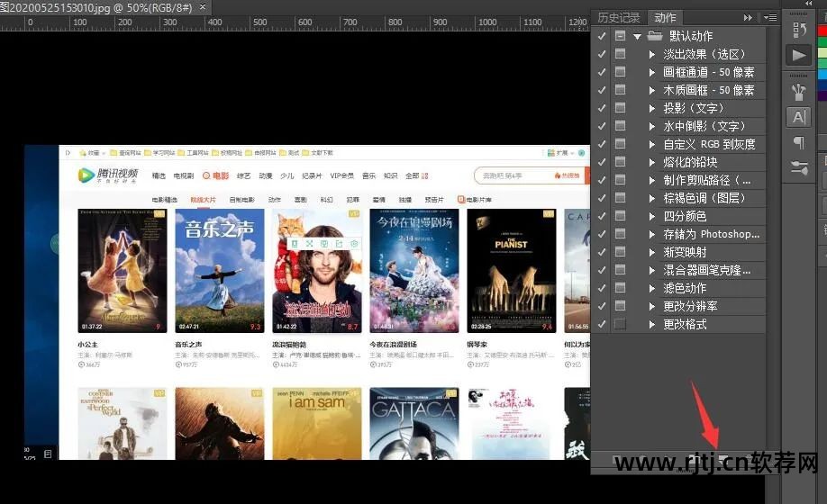Toggle the checkmark for 投影（文字）
The image size is (827, 504).
(601, 108)
